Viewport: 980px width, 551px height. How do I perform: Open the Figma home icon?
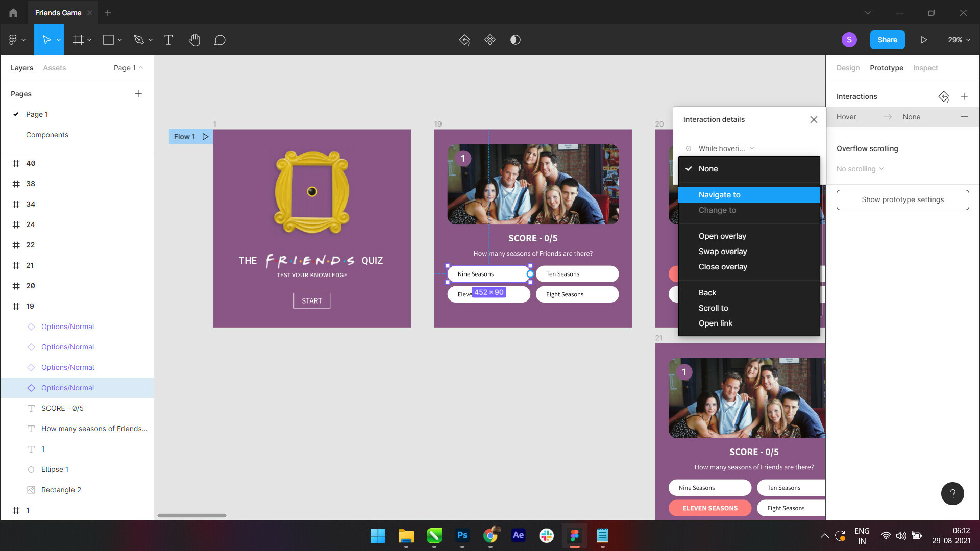coord(13,13)
